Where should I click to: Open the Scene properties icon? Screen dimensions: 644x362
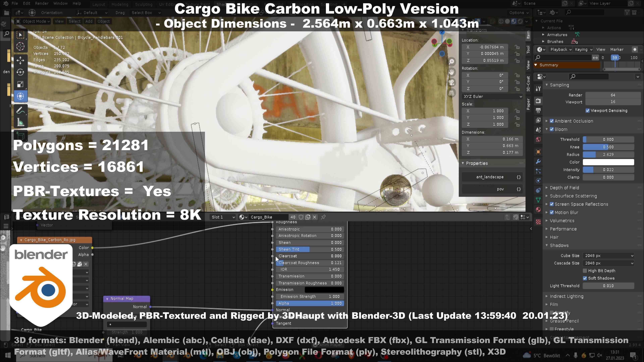[538, 130]
